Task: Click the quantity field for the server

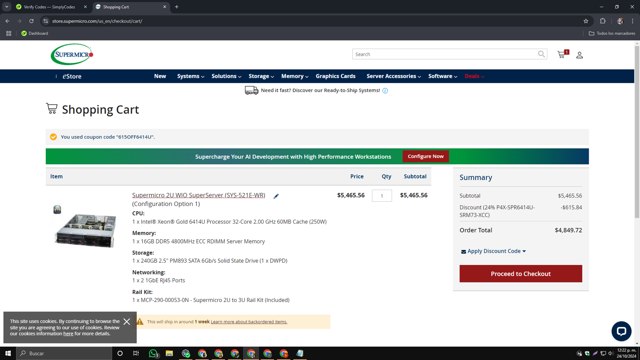Action: (x=382, y=196)
